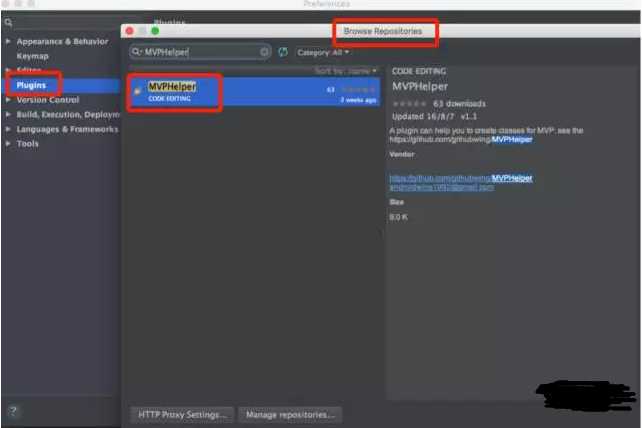Click Manage repositories button
The height and width of the screenshot is (428, 642).
pos(290,415)
